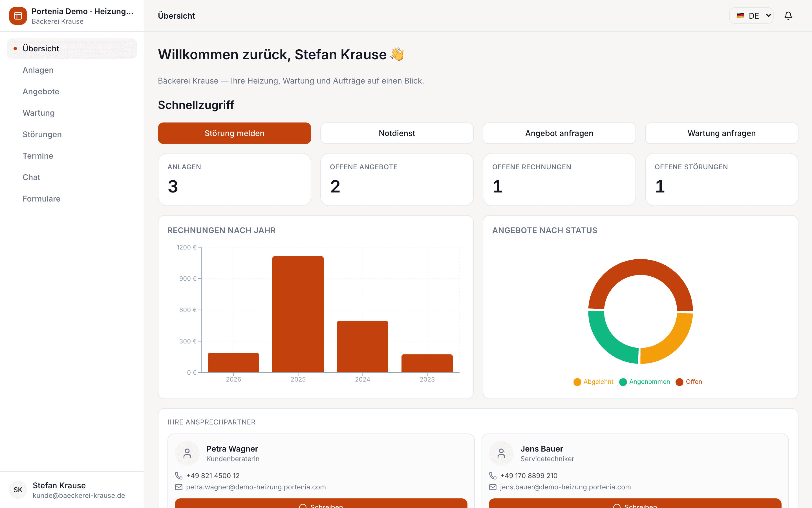Click the Offen legend swatch
The width and height of the screenshot is (812, 508).
click(679, 382)
